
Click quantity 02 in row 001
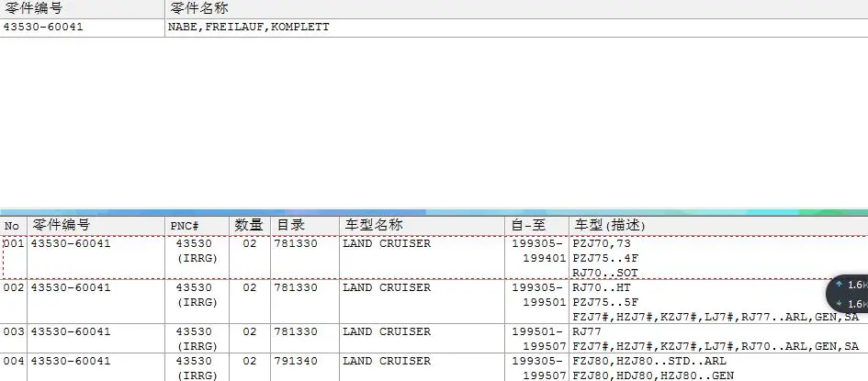[250, 243]
